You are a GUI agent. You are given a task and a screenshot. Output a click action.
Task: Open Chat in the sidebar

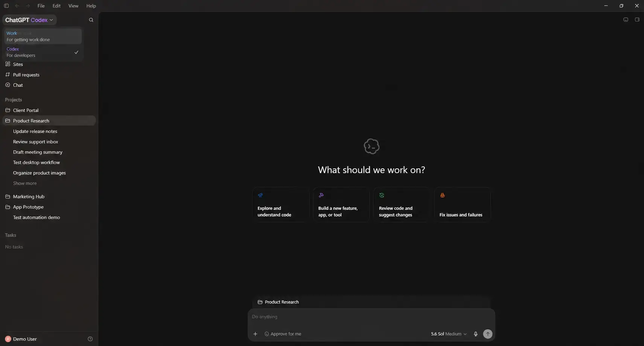[49, 85]
